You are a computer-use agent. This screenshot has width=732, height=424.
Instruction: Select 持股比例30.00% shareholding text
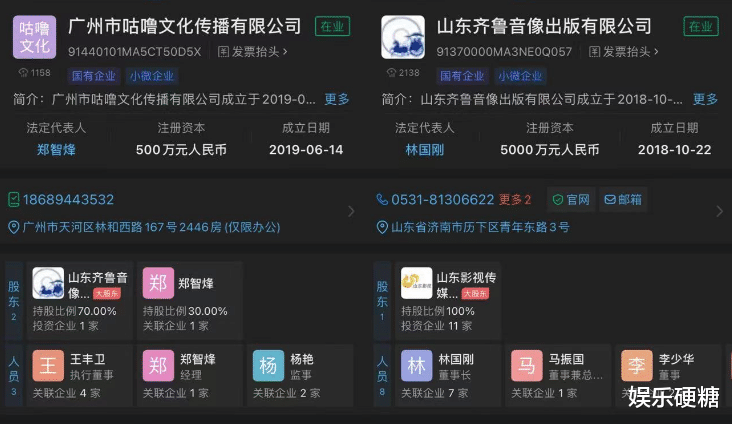point(185,311)
